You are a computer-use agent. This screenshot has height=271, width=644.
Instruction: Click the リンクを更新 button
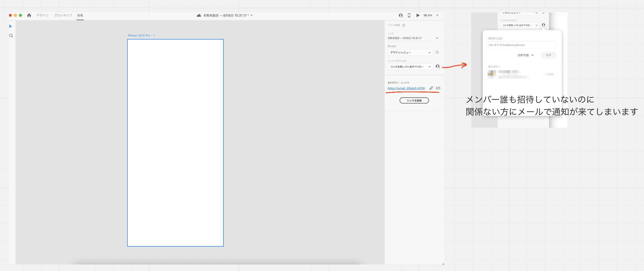[414, 100]
